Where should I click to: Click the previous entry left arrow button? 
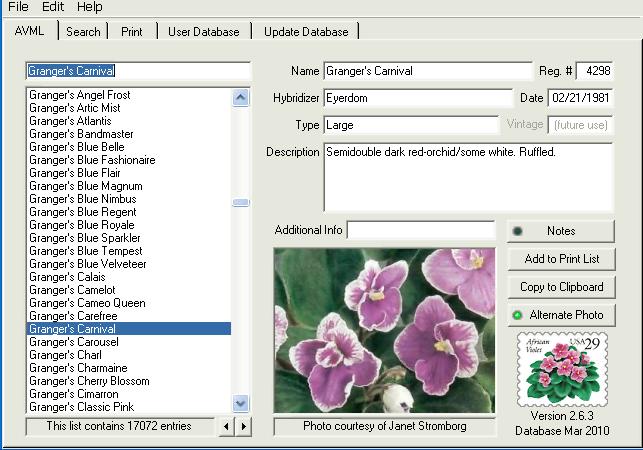(x=226, y=426)
